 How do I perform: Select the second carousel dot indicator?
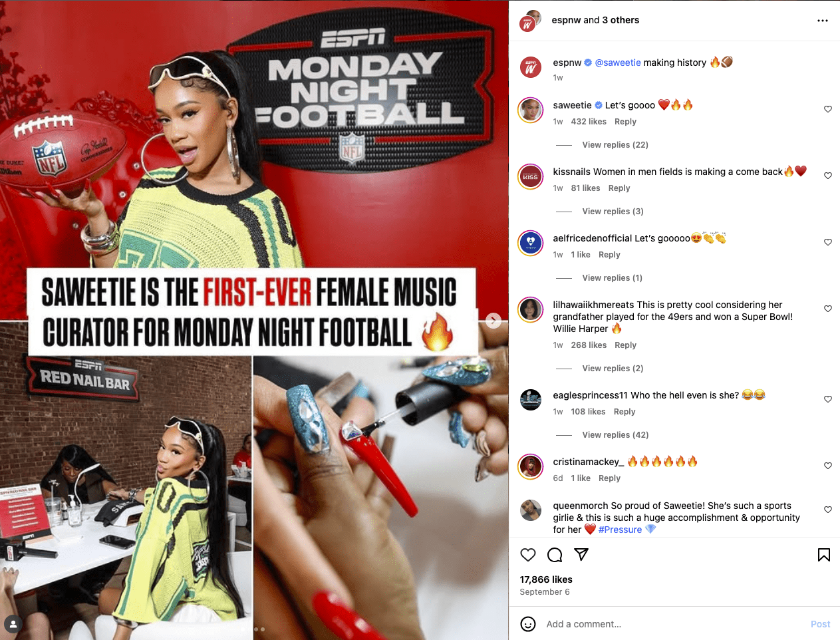pos(257,629)
